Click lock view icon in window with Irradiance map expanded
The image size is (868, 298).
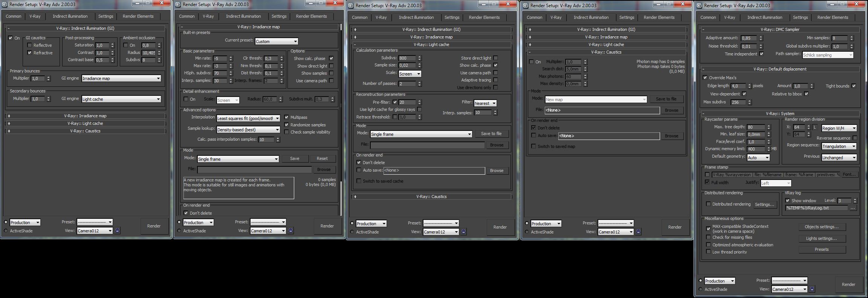290,230
